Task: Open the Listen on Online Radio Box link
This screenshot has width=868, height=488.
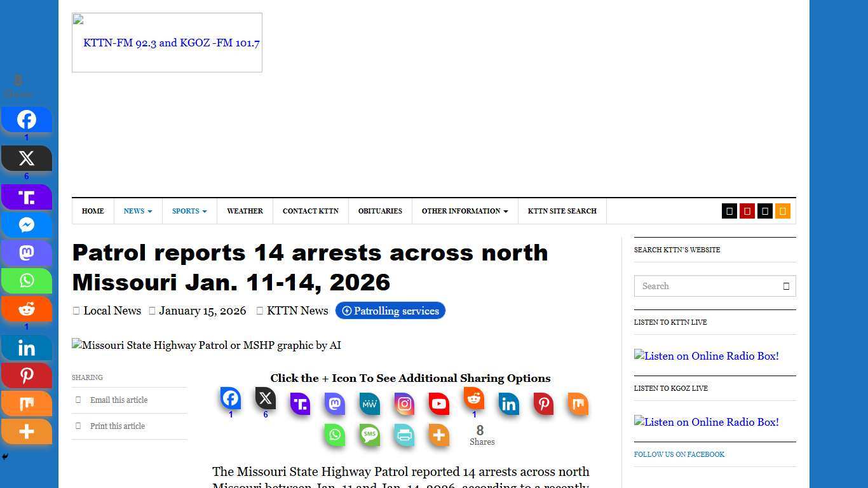Action: (x=706, y=356)
